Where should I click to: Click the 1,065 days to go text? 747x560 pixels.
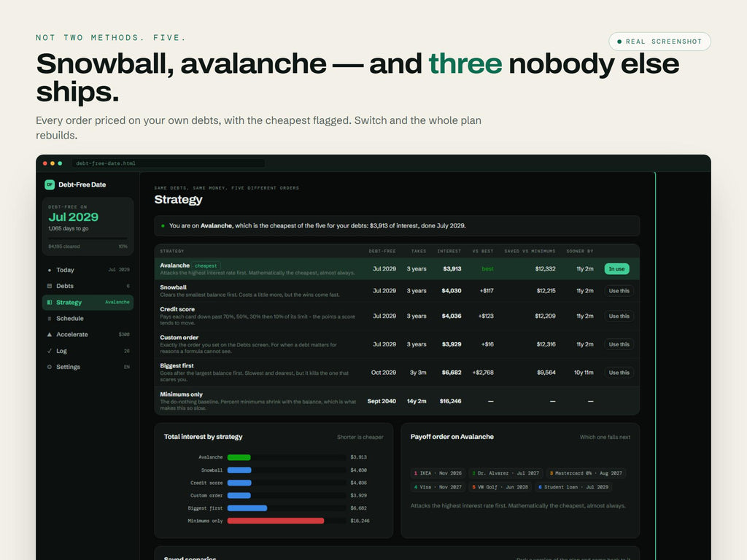[x=68, y=228]
